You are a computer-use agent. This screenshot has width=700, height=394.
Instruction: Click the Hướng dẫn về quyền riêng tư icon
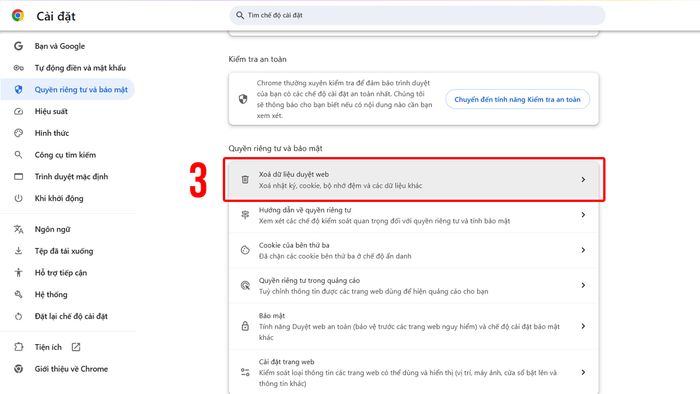(x=245, y=215)
